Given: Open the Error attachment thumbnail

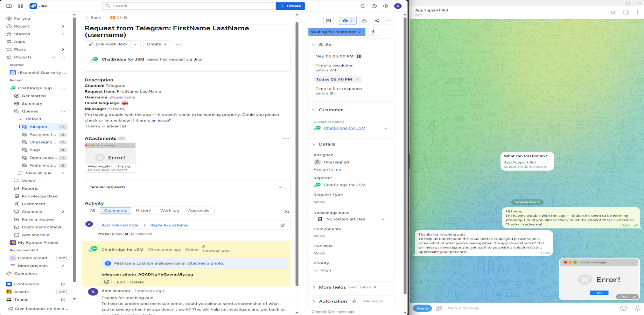Looking at the screenshot, I should [110, 157].
